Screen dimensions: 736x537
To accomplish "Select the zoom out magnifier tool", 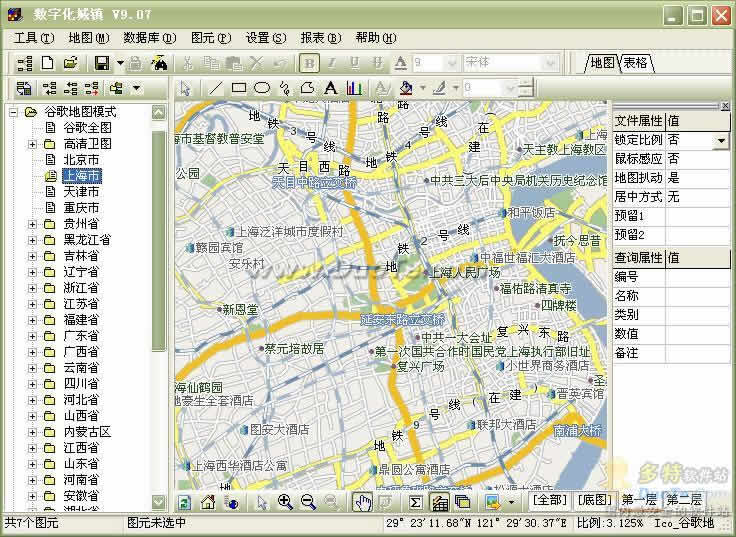I will (x=308, y=502).
